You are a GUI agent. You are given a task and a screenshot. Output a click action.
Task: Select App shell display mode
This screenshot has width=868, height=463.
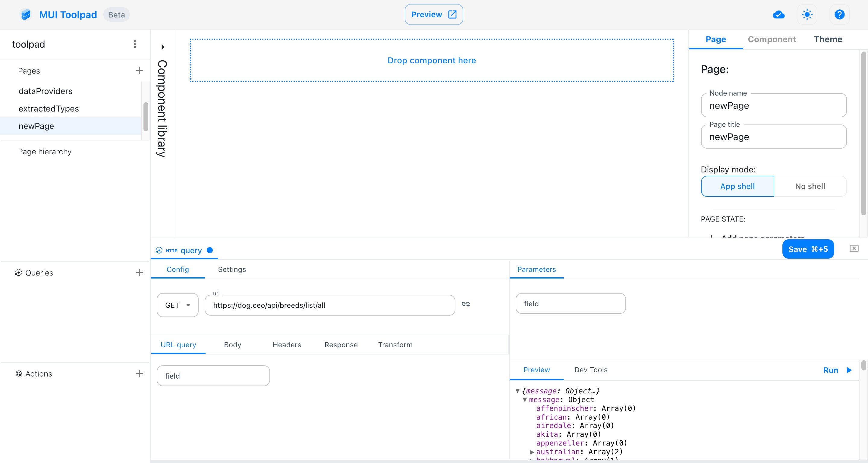pyautogui.click(x=737, y=186)
